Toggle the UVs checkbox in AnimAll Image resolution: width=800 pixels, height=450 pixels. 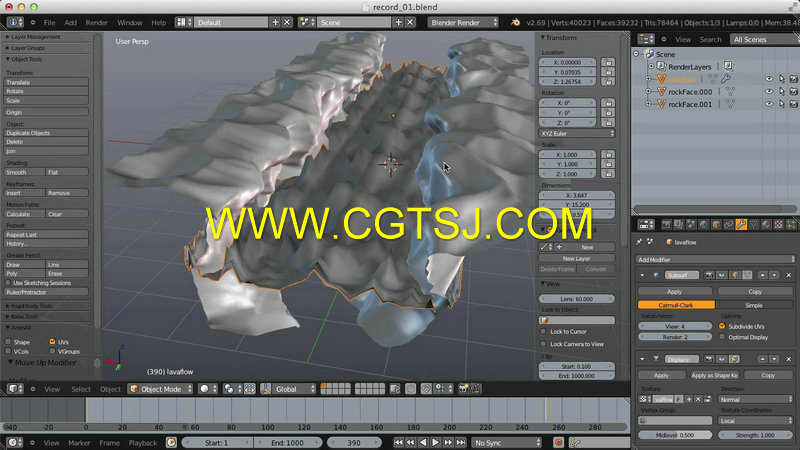click(52, 342)
